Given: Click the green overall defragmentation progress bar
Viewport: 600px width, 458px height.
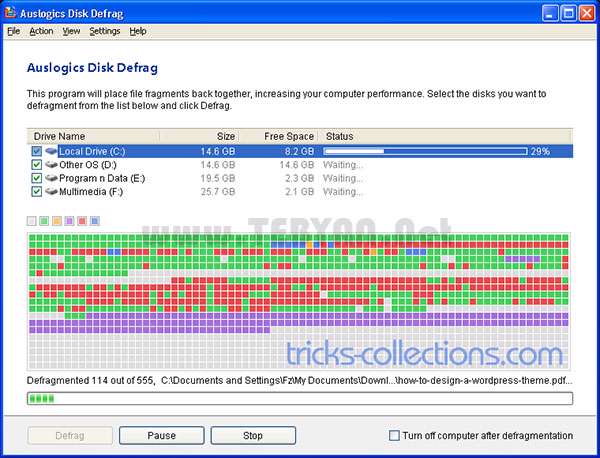Looking at the screenshot, I should [300, 398].
